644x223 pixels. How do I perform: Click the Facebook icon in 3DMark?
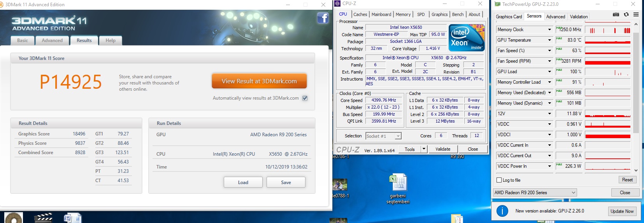pyautogui.click(x=323, y=18)
